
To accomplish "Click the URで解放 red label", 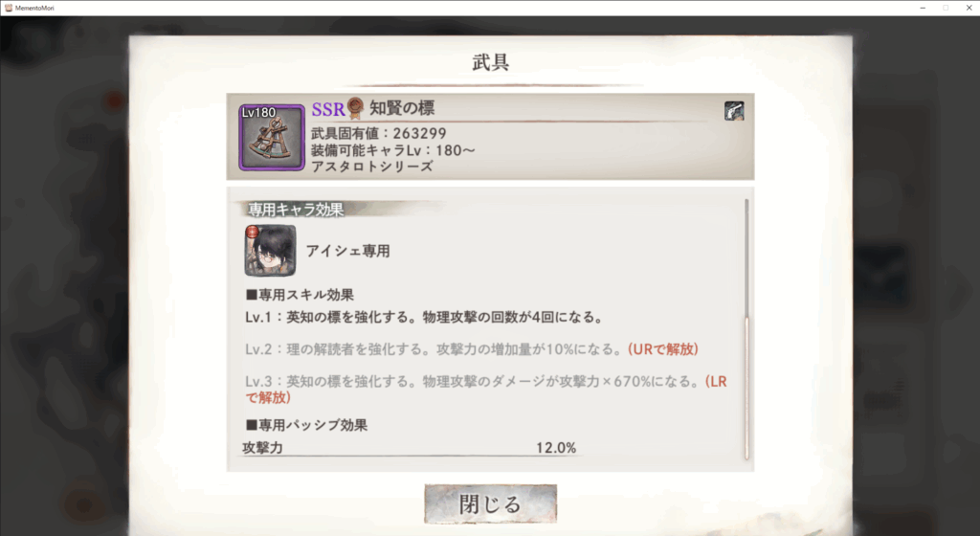I will [663, 349].
